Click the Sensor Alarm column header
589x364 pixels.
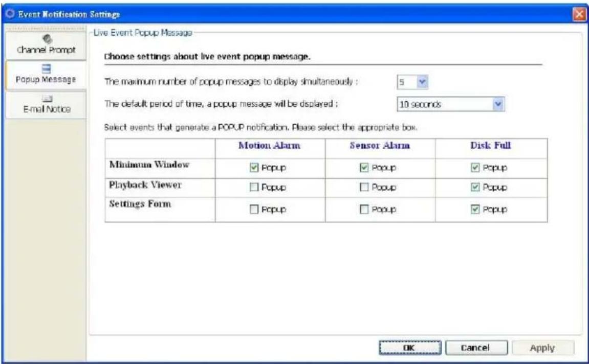point(380,145)
